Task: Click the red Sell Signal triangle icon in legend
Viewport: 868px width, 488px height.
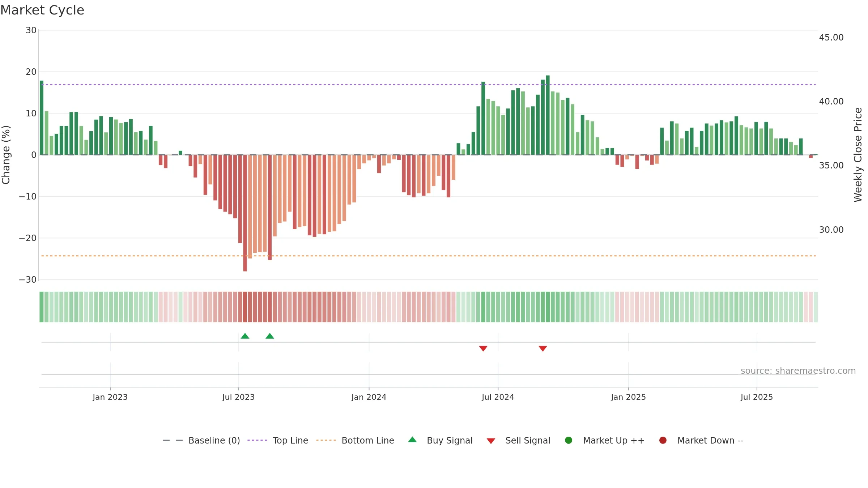Action: click(x=491, y=441)
